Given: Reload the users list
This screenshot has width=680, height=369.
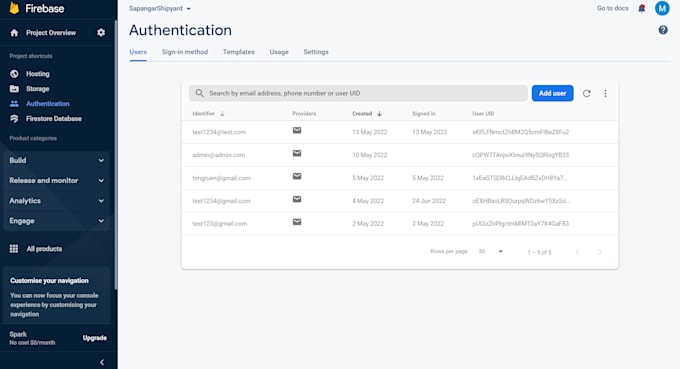Looking at the screenshot, I should (x=586, y=93).
